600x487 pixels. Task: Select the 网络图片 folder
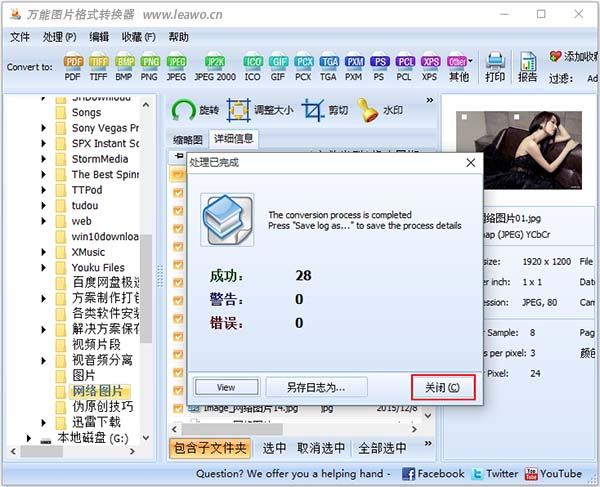pyautogui.click(x=98, y=391)
